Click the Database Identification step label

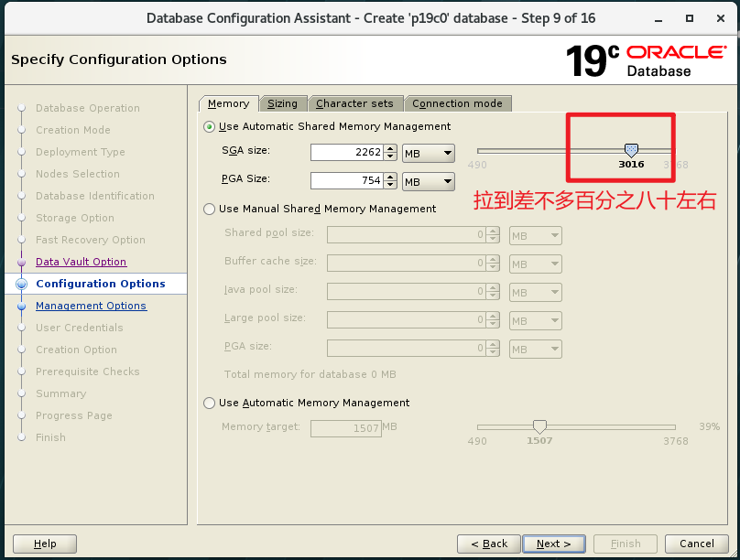95,196
